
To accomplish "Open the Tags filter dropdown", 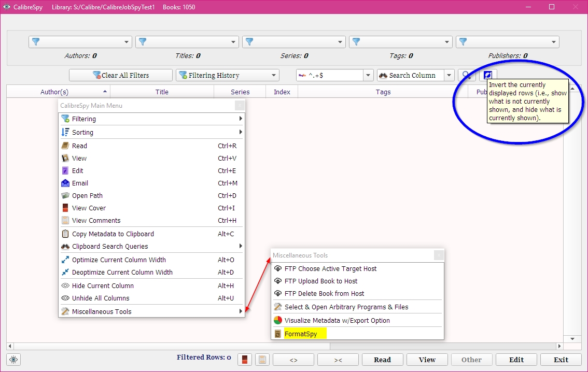I will click(401, 42).
